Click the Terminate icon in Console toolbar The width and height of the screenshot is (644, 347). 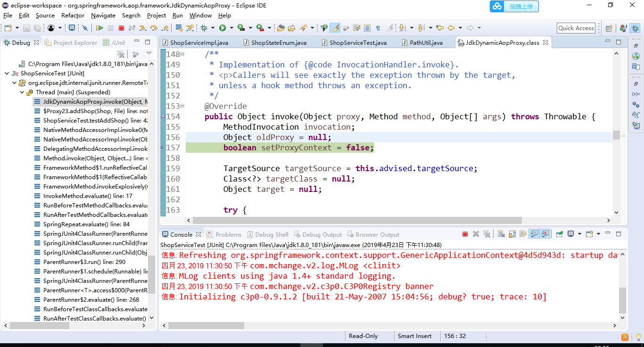pos(465,234)
